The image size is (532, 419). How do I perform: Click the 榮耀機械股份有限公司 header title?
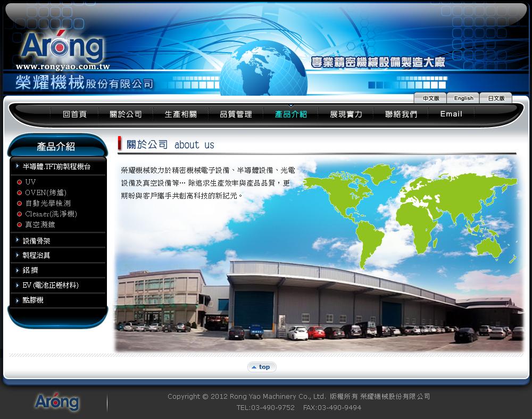84,82
